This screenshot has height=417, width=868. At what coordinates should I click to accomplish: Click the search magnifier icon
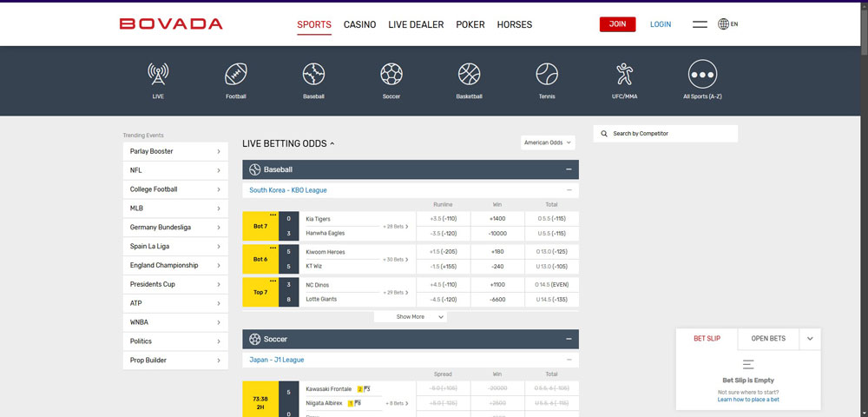(604, 134)
